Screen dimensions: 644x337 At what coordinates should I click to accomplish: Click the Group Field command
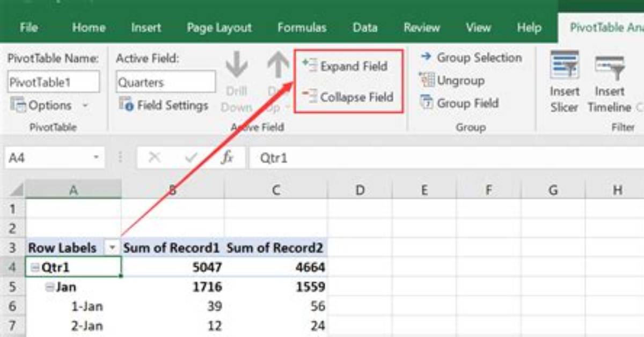[459, 103]
